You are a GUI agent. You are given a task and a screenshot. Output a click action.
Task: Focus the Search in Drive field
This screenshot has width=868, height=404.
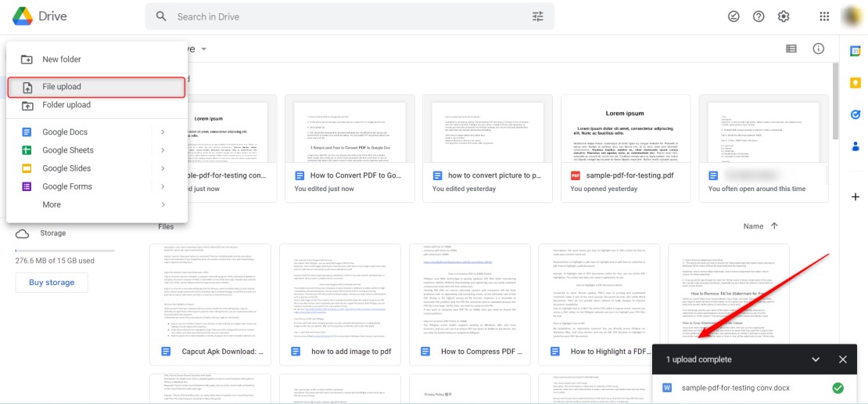(350, 16)
